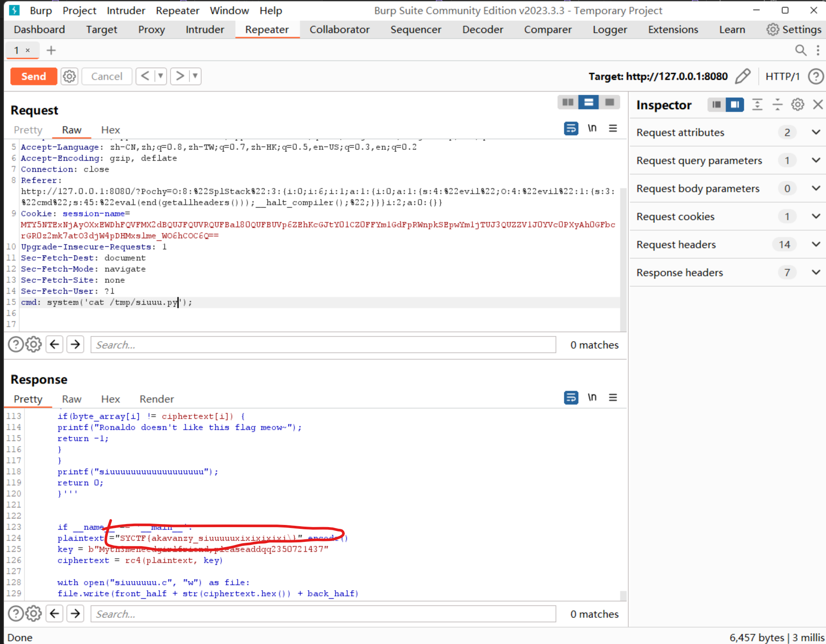
Task: Toggle non-printable chars in Request editor
Action: [x=592, y=128]
